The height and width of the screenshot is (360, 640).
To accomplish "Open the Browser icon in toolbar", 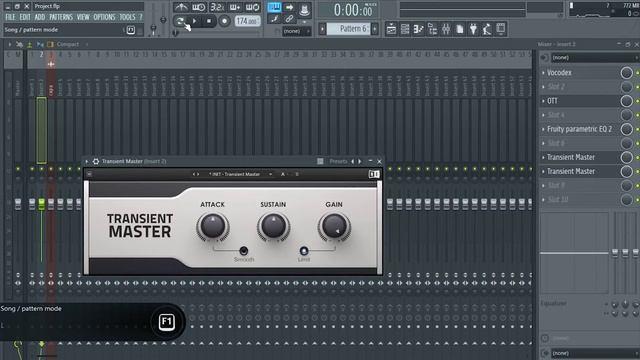I will (432, 29).
